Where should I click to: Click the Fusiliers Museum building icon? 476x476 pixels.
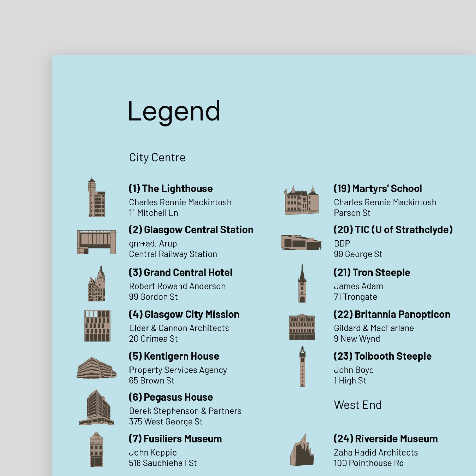click(x=96, y=450)
